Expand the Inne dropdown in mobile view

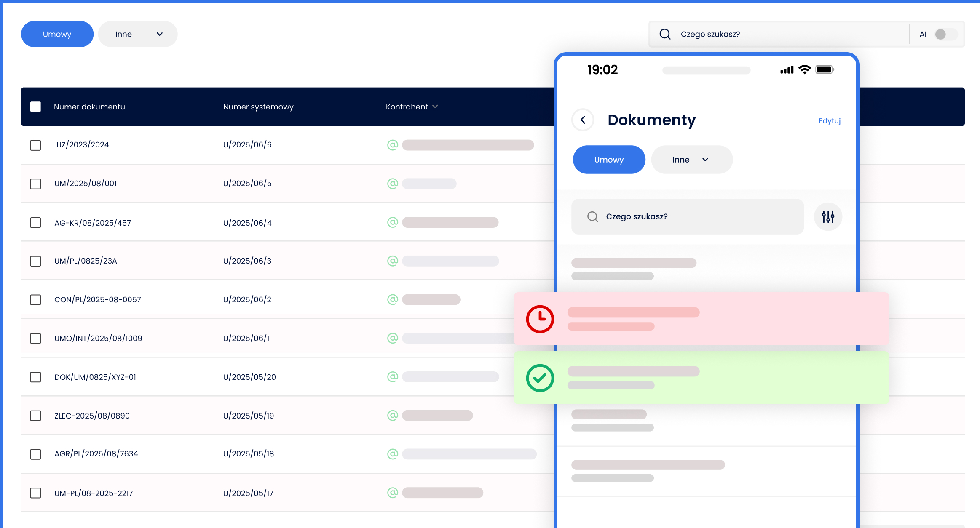point(691,160)
